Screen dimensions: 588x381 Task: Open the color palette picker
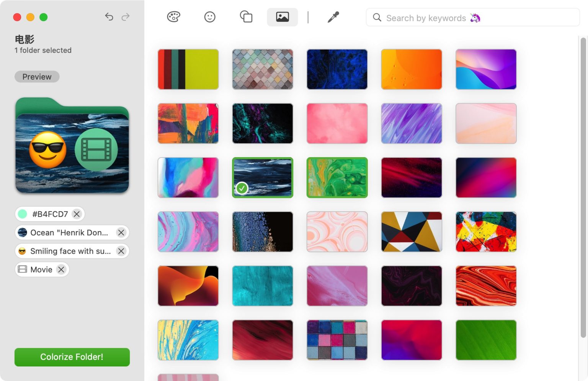pyautogui.click(x=173, y=17)
